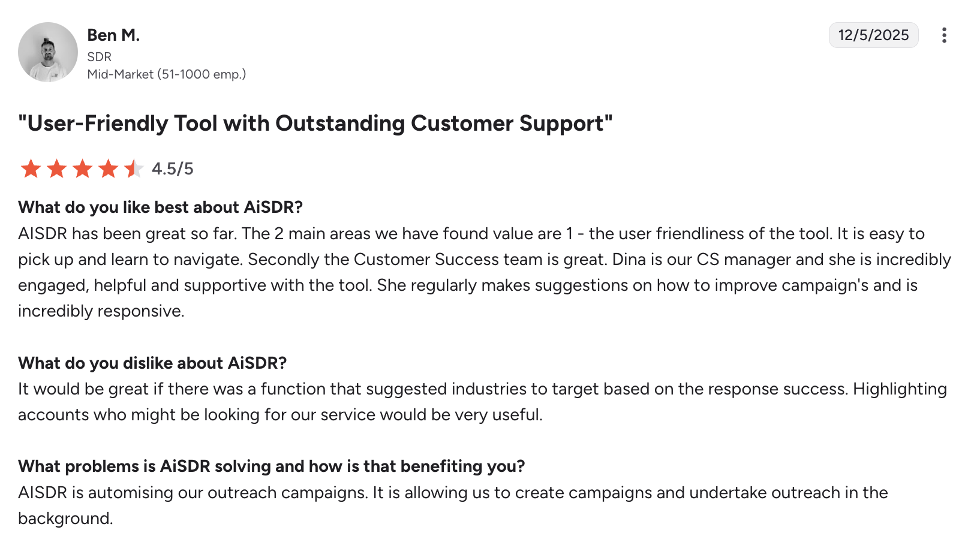
Task: Open reviewer name Ben M.
Action: [113, 35]
